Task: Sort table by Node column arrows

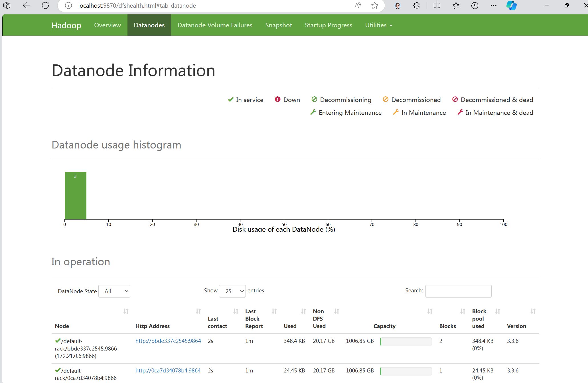Action: [x=126, y=311]
